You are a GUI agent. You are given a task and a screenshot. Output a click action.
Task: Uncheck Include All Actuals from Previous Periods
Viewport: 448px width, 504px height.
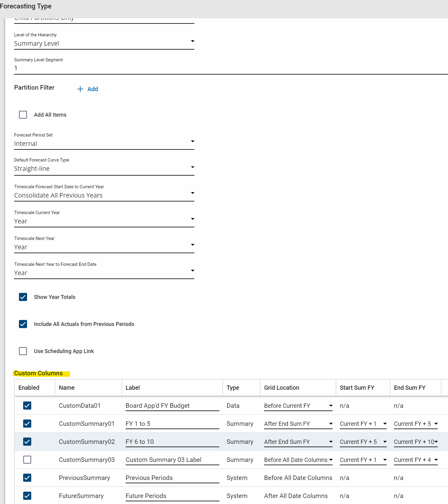(x=23, y=324)
